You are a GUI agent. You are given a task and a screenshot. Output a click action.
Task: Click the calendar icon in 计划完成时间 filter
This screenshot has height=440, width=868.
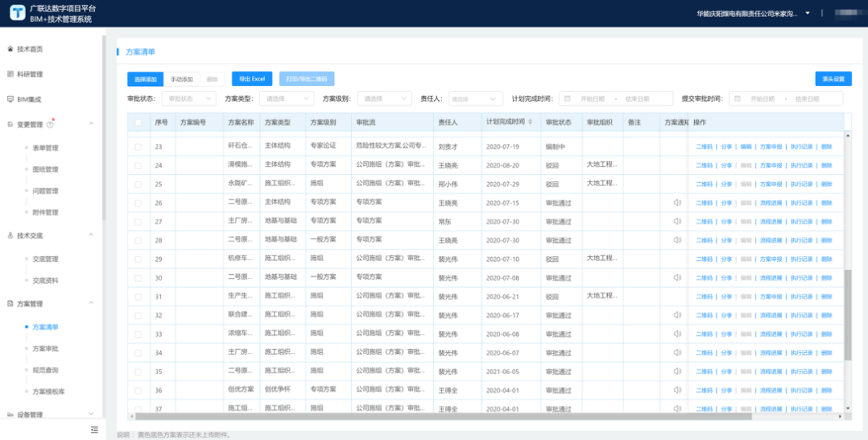click(x=567, y=98)
